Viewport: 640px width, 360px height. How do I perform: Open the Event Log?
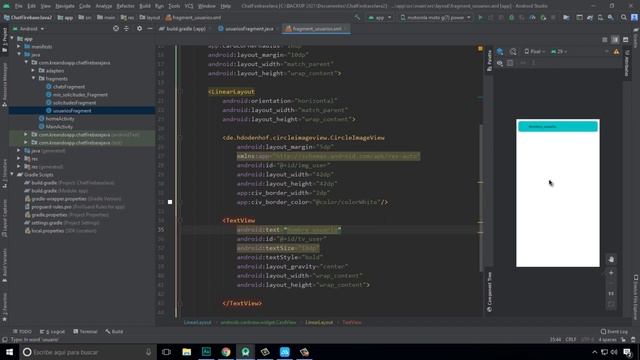tap(614, 331)
